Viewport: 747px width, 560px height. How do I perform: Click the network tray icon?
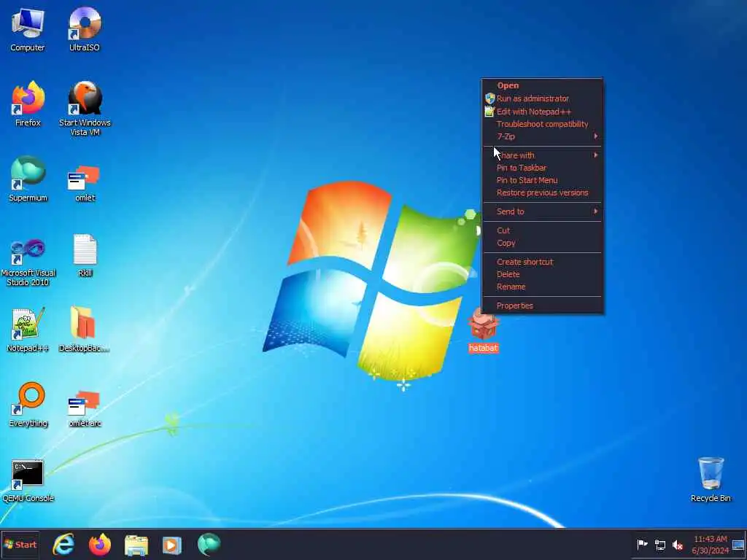tap(659, 545)
